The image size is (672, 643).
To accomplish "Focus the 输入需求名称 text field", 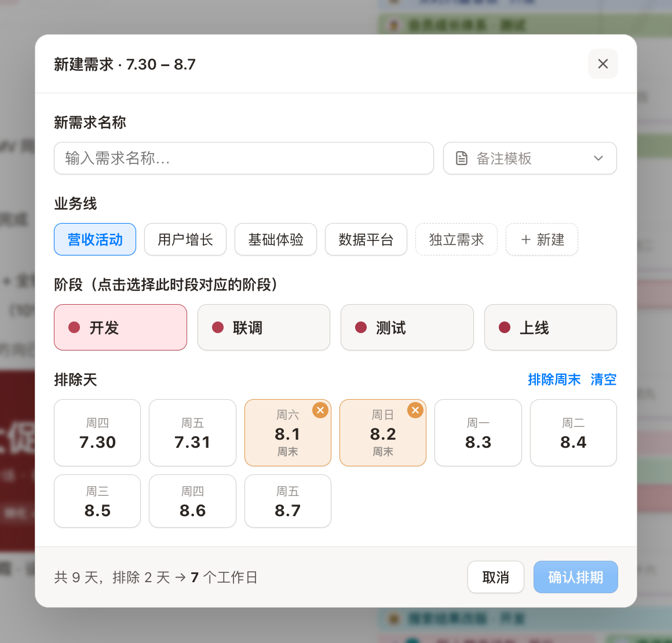I will (244, 158).
